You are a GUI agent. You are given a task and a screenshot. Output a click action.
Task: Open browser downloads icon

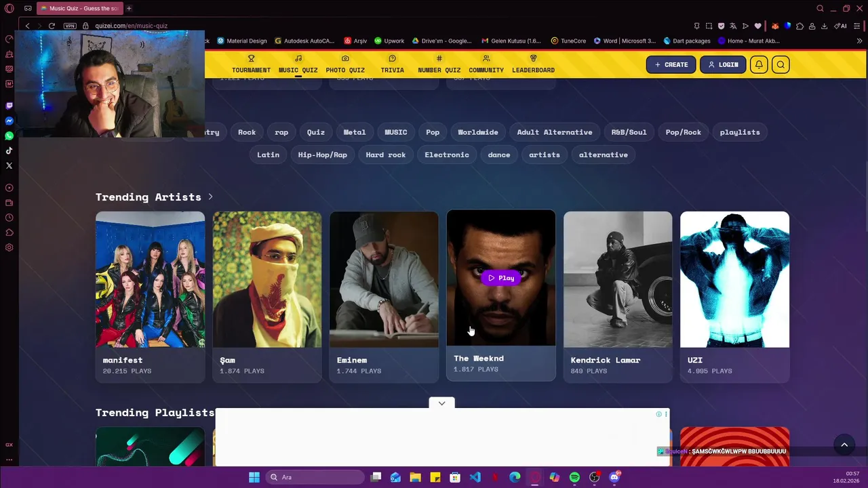click(x=824, y=26)
